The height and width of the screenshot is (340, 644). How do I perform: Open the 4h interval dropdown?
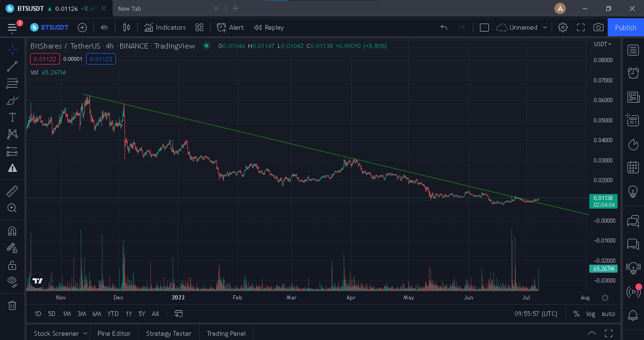(104, 27)
